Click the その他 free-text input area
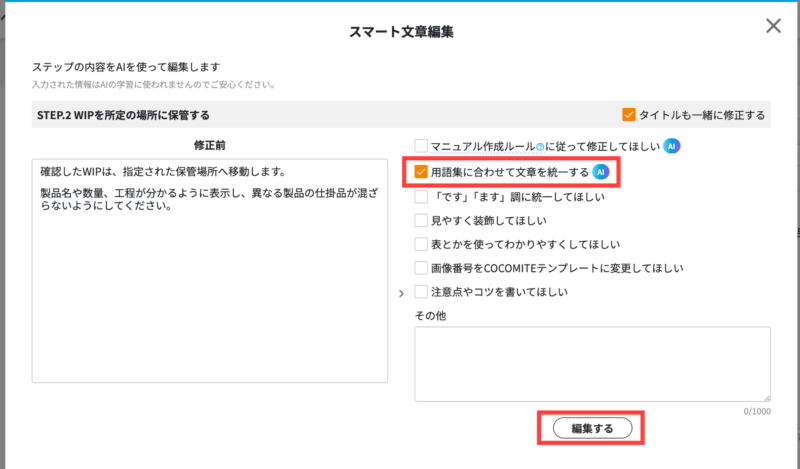This screenshot has height=469, width=800. click(592, 364)
